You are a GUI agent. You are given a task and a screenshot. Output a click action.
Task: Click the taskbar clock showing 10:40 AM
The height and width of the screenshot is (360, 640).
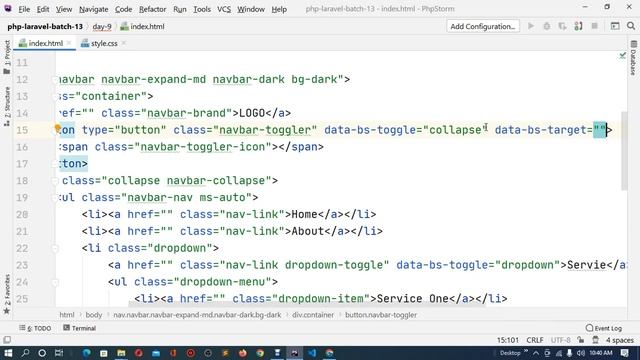click(600, 353)
